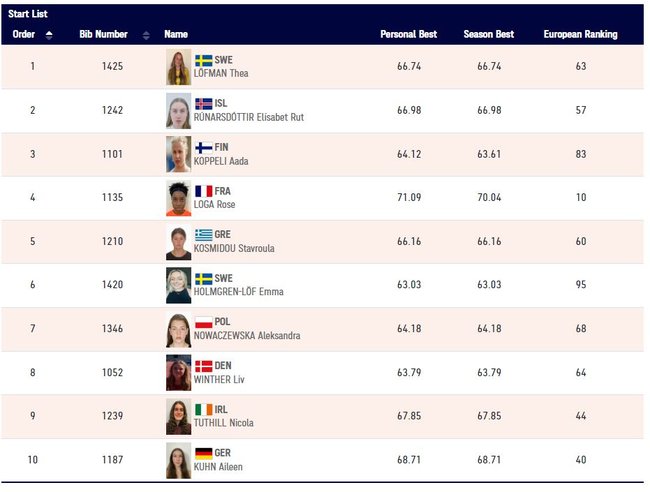Click the Season Best column header
This screenshot has width=650, height=492.
pyautogui.click(x=488, y=35)
